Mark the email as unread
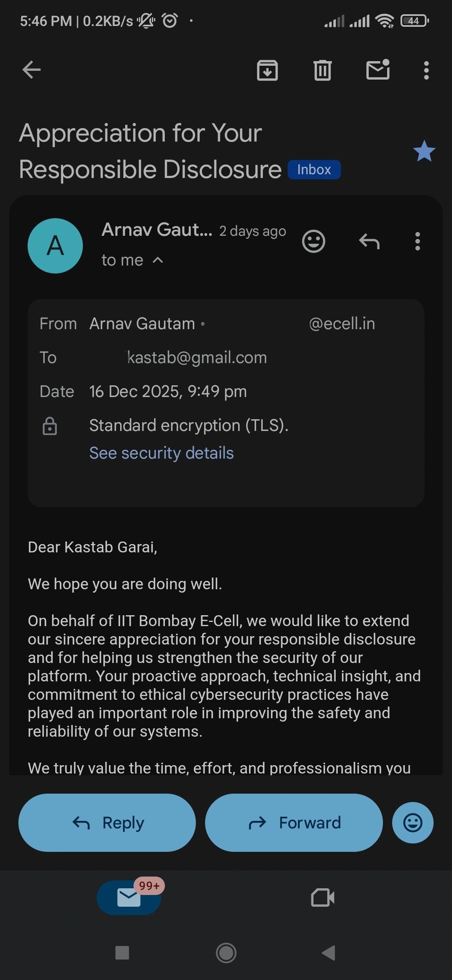452x980 pixels. [x=378, y=70]
